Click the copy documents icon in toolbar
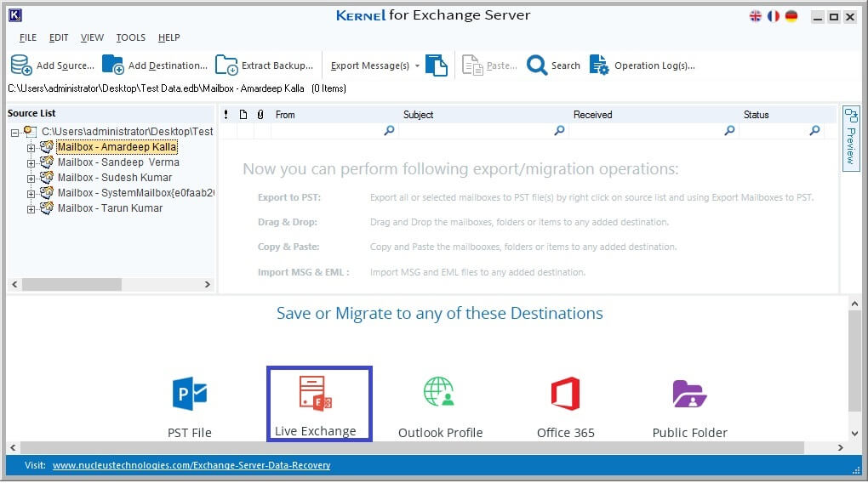 [437, 65]
